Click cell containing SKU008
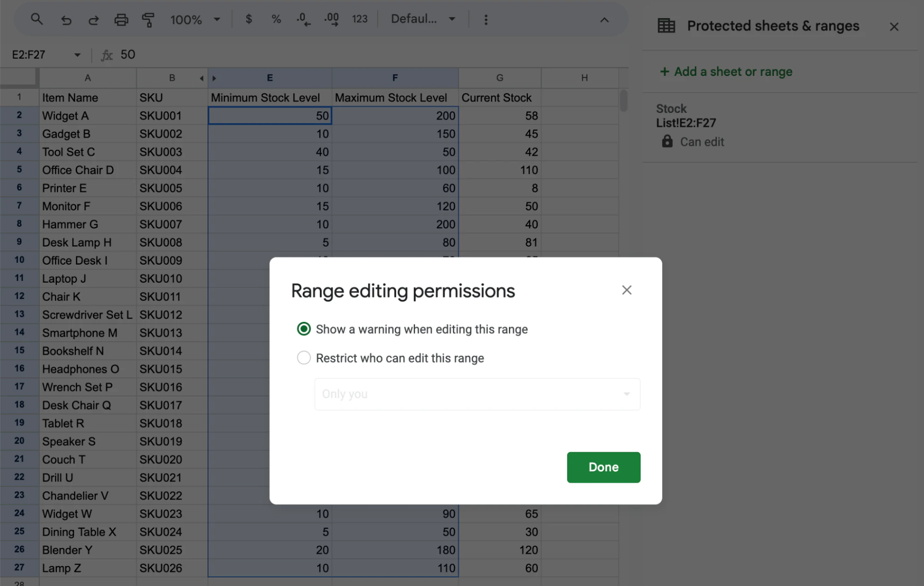Viewport: 924px width, 586px height. (172, 242)
